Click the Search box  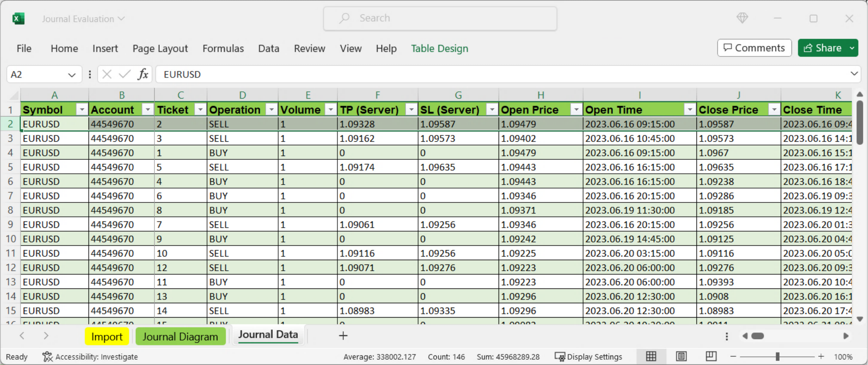pyautogui.click(x=440, y=19)
